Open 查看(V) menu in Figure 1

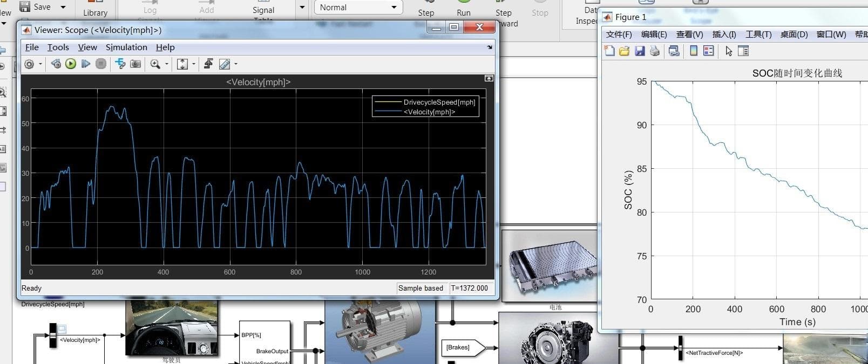click(x=689, y=35)
